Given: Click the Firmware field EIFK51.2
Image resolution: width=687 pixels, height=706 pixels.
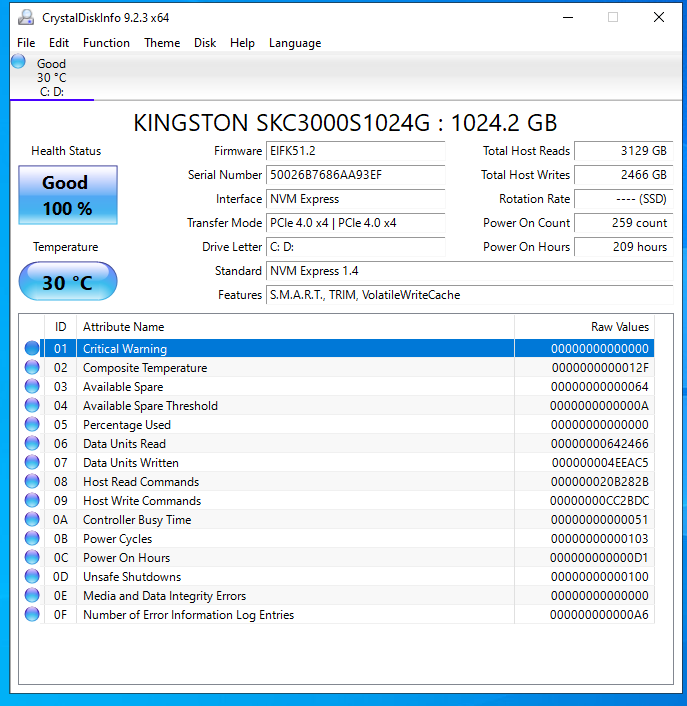Looking at the screenshot, I should pyautogui.click(x=356, y=151).
